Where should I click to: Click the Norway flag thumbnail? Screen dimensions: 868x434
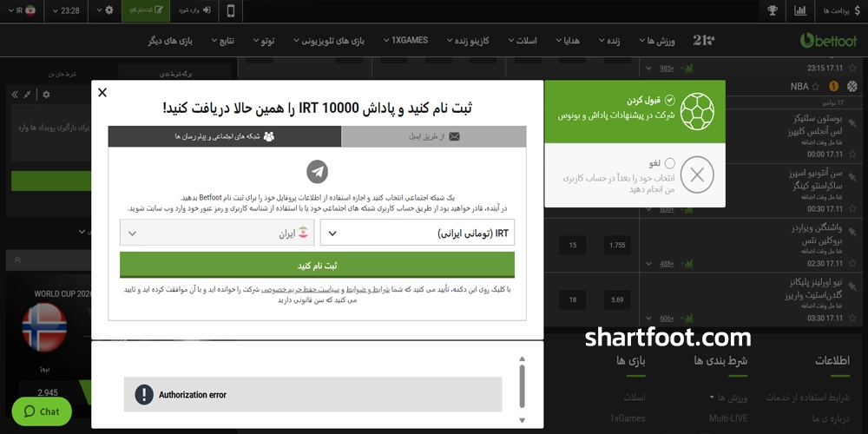(x=44, y=327)
